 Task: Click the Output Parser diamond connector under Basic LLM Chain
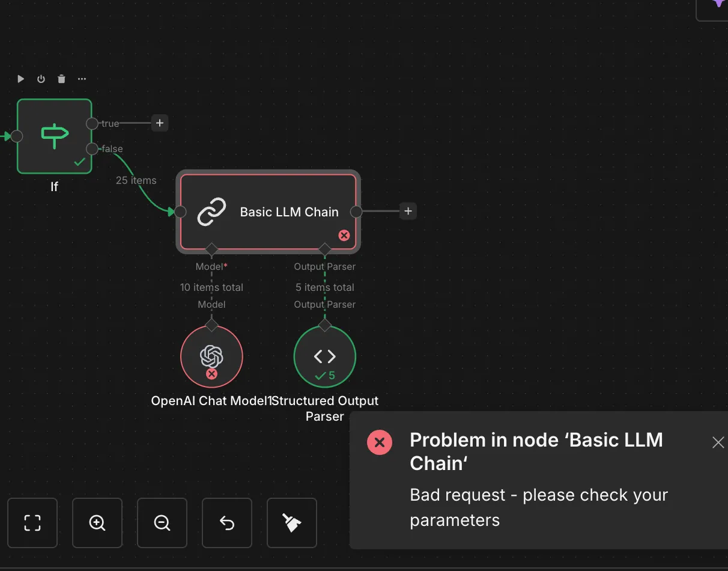[325, 249]
